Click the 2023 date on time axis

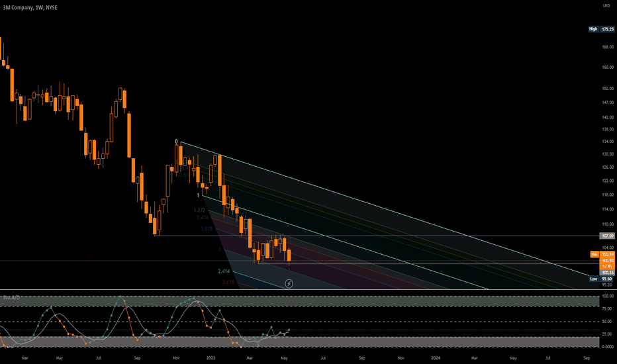211,358
